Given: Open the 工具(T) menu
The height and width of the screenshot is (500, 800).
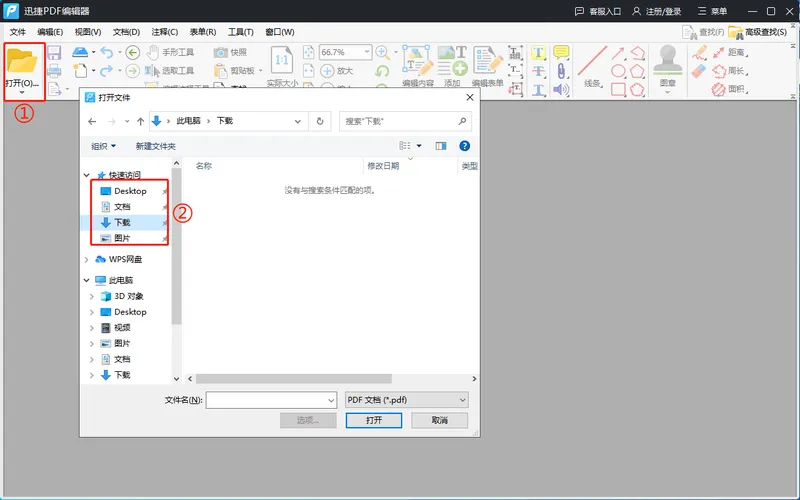Looking at the screenshot, I should tap(240, 32).
